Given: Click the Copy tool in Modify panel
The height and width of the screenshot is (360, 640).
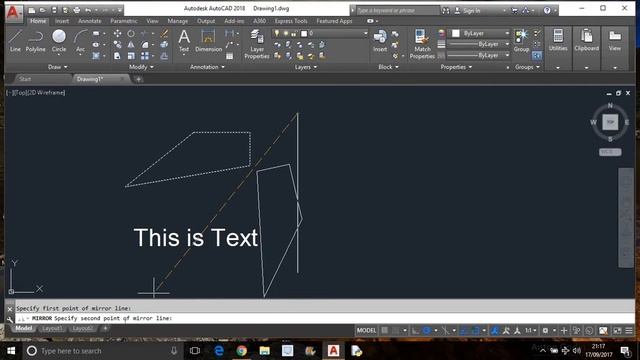Looking at the screenshot, I should [x=117, y=44].
